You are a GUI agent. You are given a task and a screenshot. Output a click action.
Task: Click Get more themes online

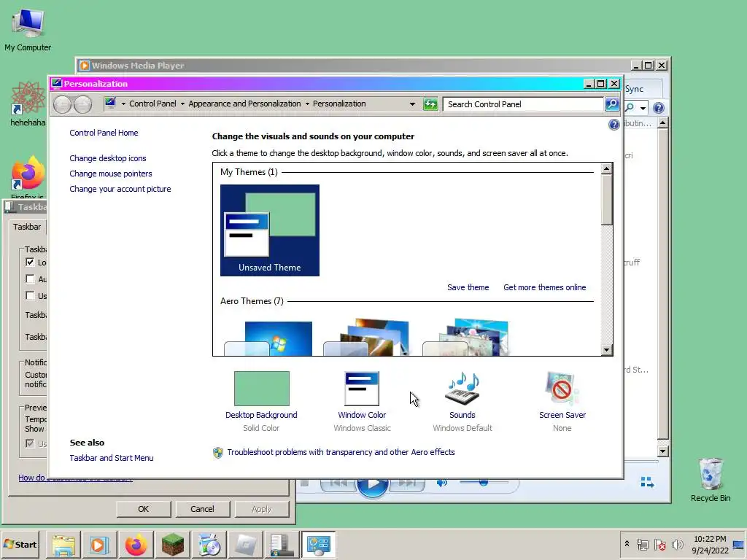click(x=544, y=287)
